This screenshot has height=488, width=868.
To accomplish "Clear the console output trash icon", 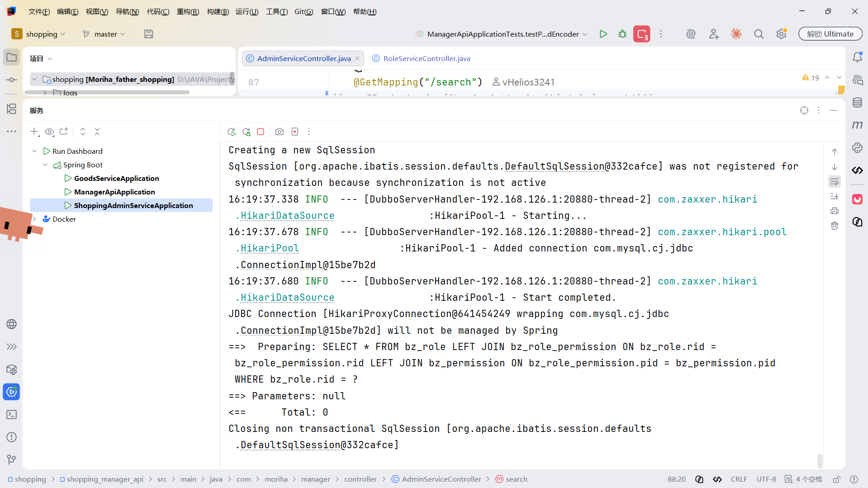I will (835, 225).
